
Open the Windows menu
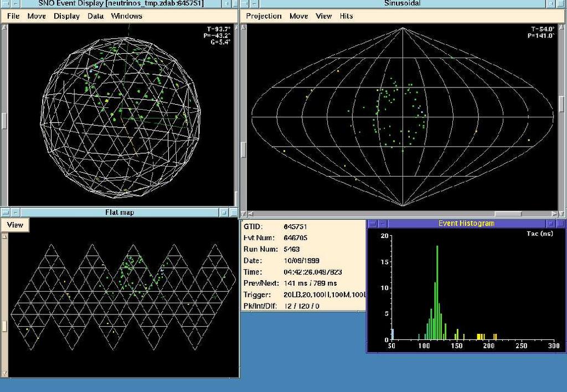127,16
